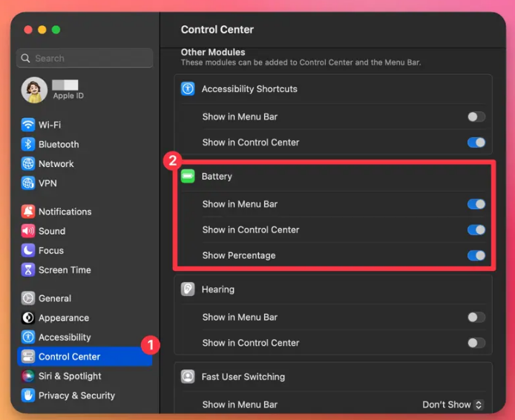Viewport: 515px width, 420px height.
Task: Open Fast User Switching Don't Show dropdown
Action: (x=453, y=404)
